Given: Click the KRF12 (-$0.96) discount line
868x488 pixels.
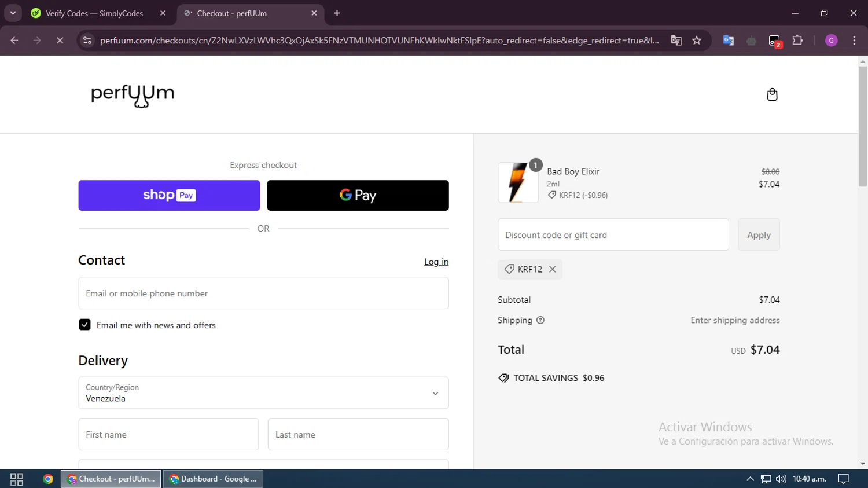Looking at the screenshot, I should pos(578,195).
